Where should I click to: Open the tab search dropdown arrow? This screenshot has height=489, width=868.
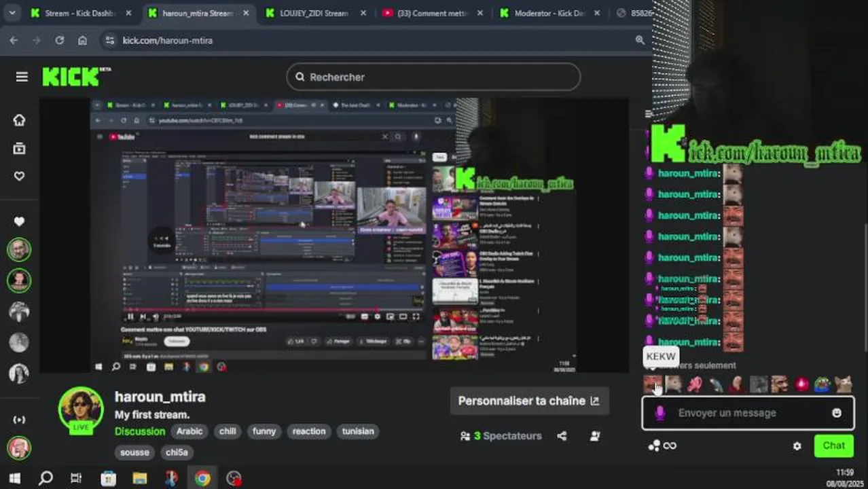click(x=12, y=13)
